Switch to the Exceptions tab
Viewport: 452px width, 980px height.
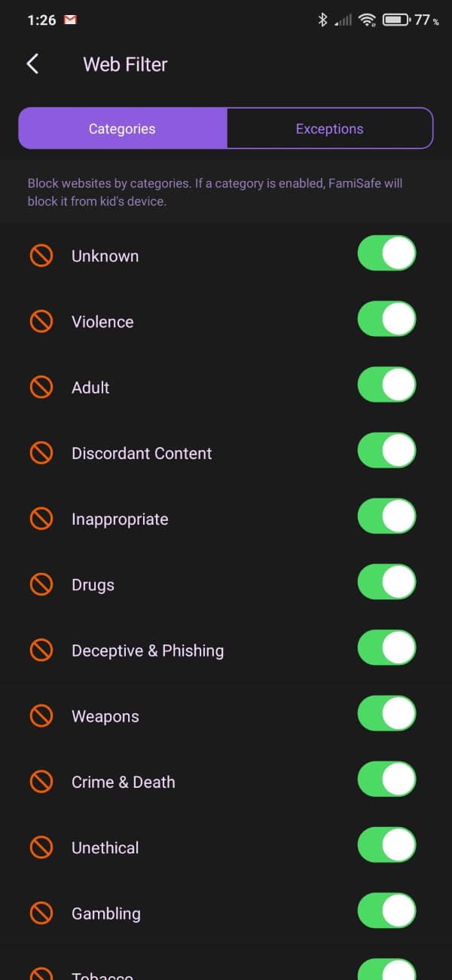click(329, 129)
